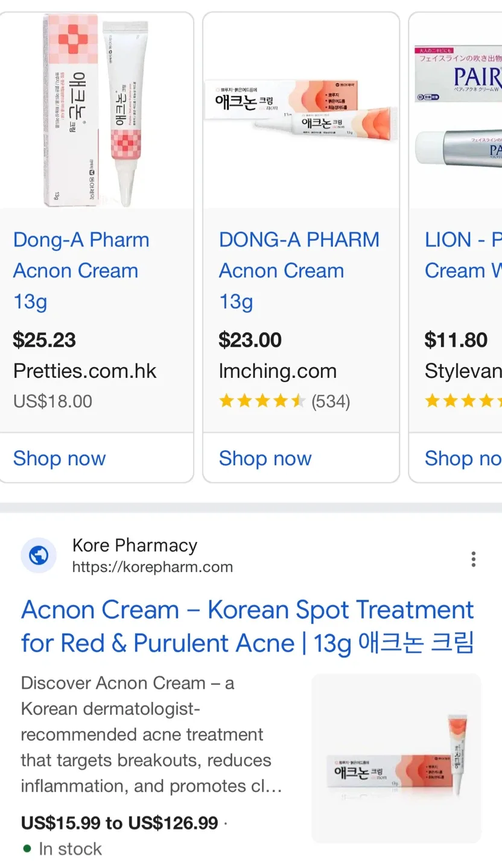Viewport: 502px width, 868px height.
Task: Open the Dong-A Pharm Acnon Cream 13g title
Action: (x=81, y=270)
